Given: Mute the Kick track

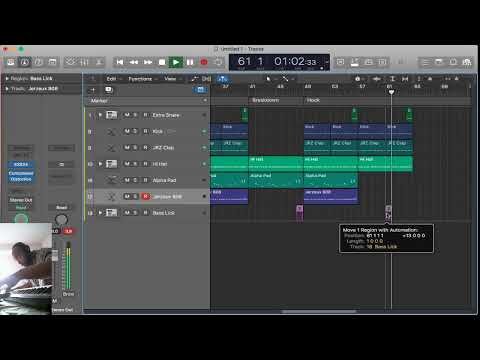Looking at the screenshot, I should [x=127, y=131].
